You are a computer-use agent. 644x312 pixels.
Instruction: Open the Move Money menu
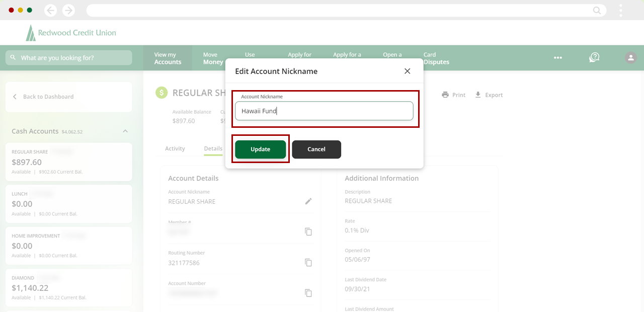pyautogui.click(x=213, y=58)
